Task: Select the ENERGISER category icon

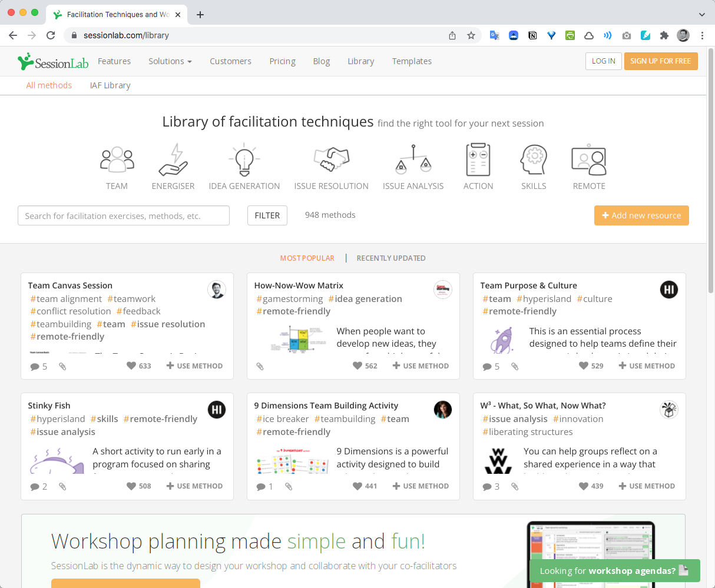Action: (173, 159)
